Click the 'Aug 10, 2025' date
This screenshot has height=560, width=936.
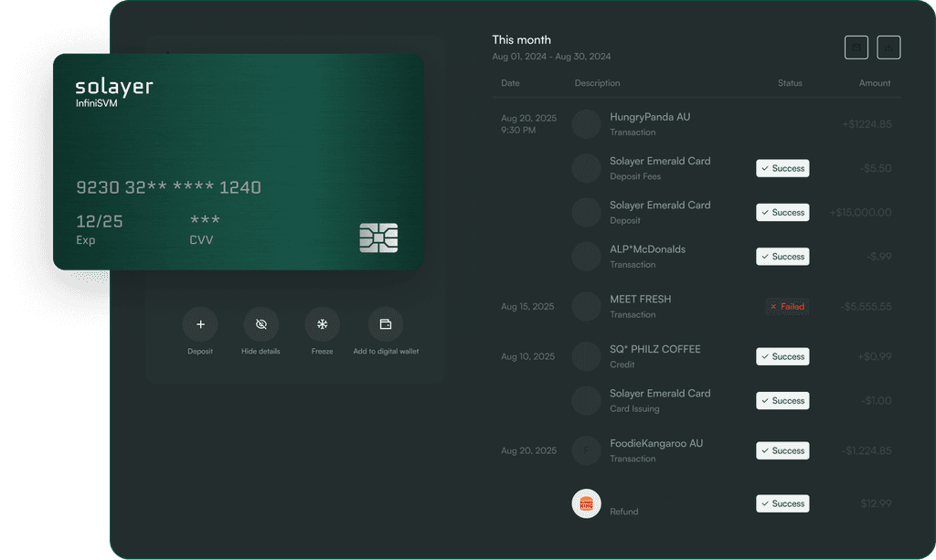[527, 356]
